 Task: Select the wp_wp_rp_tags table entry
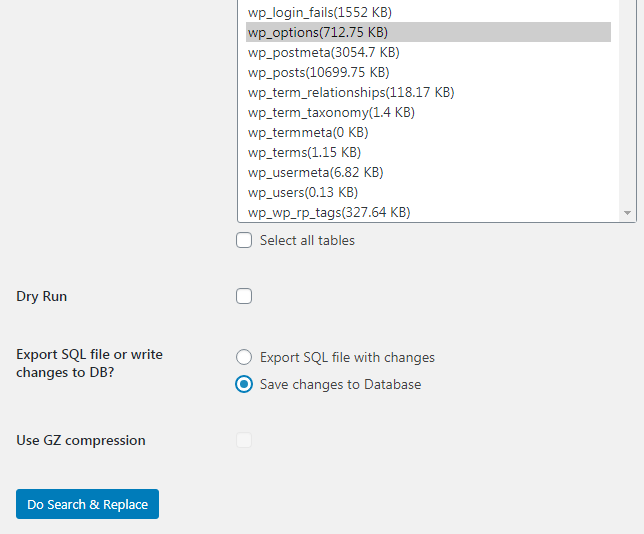tap(428, 212)
